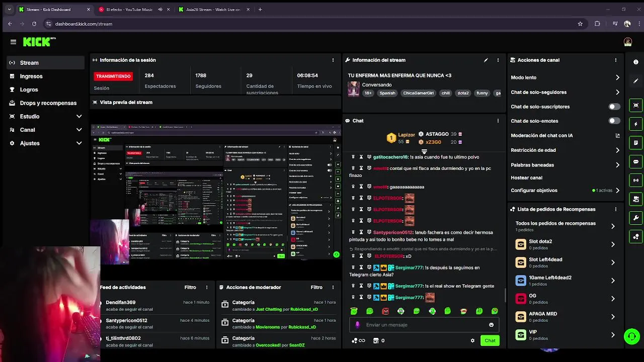Click the edit pencil in Información del stream

click(486, 60)
